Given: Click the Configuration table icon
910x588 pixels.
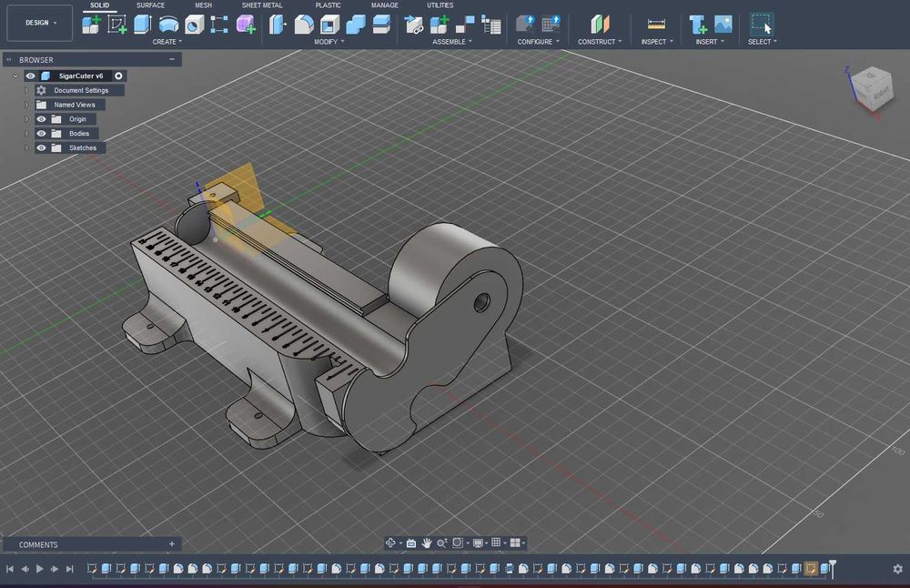Looking at the screenshot, I should (551, 25).
